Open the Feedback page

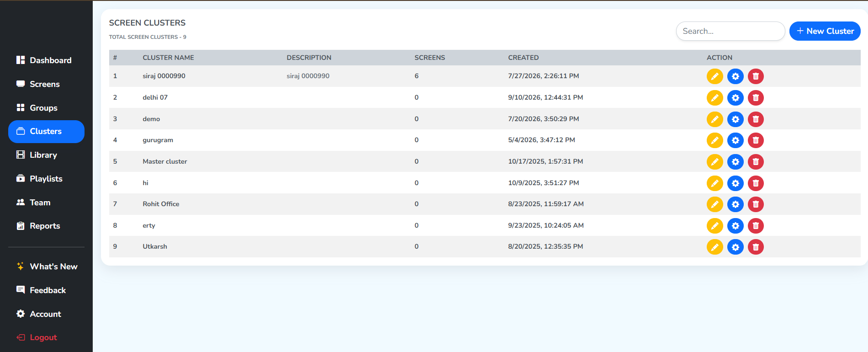(46, 290)
